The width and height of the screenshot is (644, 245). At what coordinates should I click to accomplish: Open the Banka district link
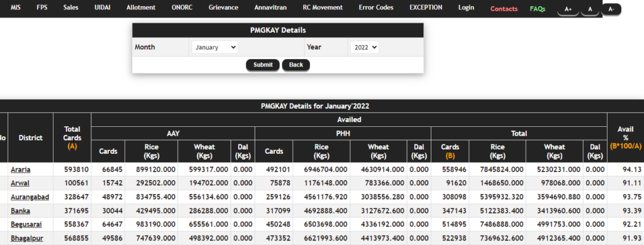click(21, 211)
